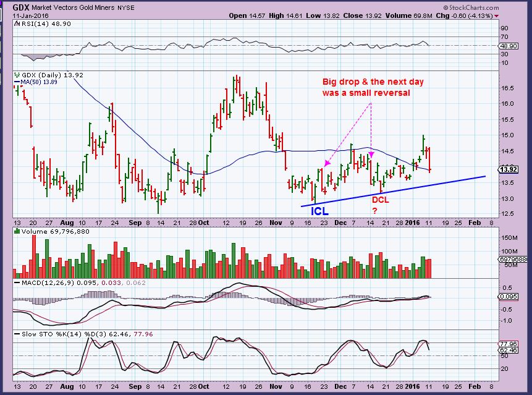Click the GDX ticker symbol in header
The image size is (532, 395).
(x=21, y=7)
